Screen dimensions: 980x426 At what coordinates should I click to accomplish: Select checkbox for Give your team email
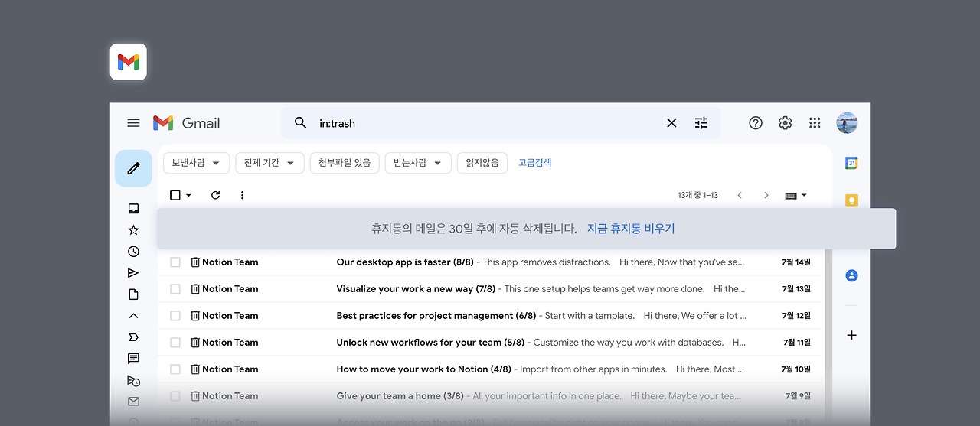[x=175, y=396]
